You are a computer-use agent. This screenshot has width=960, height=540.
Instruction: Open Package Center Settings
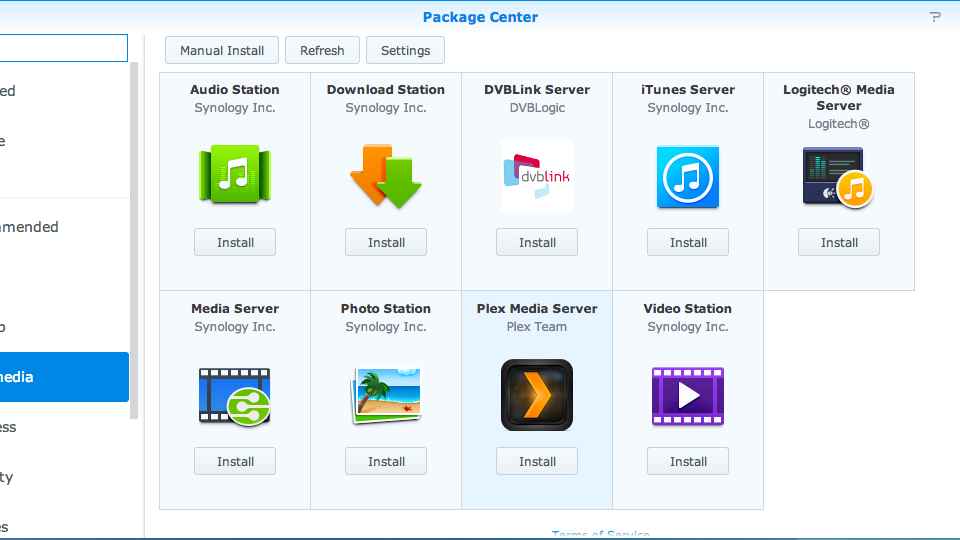coord(405,50)
